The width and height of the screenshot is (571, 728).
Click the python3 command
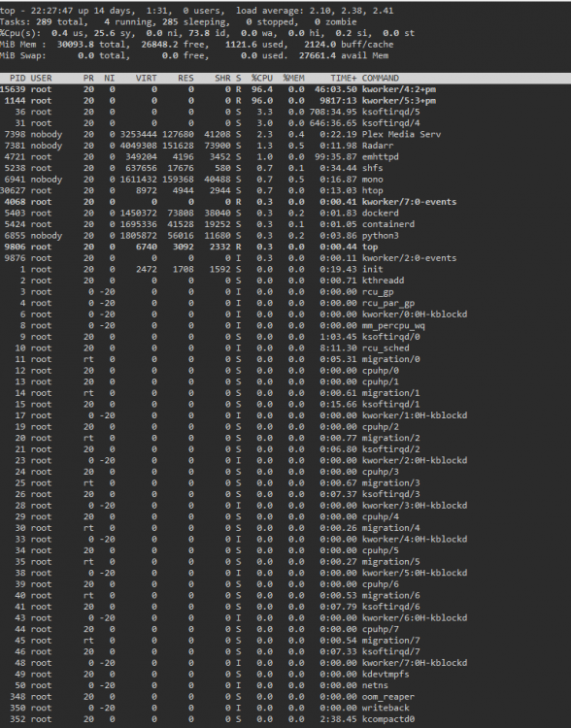pyautogui.click(x=381, y=236)
